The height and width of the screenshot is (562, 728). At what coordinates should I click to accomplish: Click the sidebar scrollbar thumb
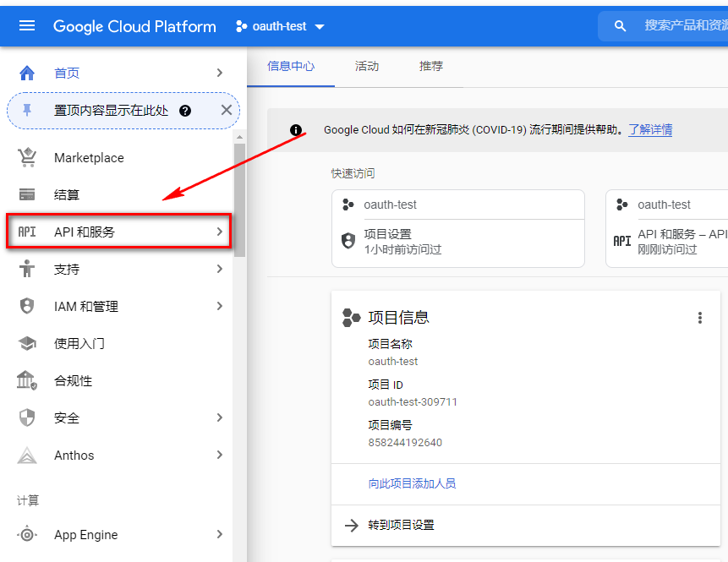point(239,199)
